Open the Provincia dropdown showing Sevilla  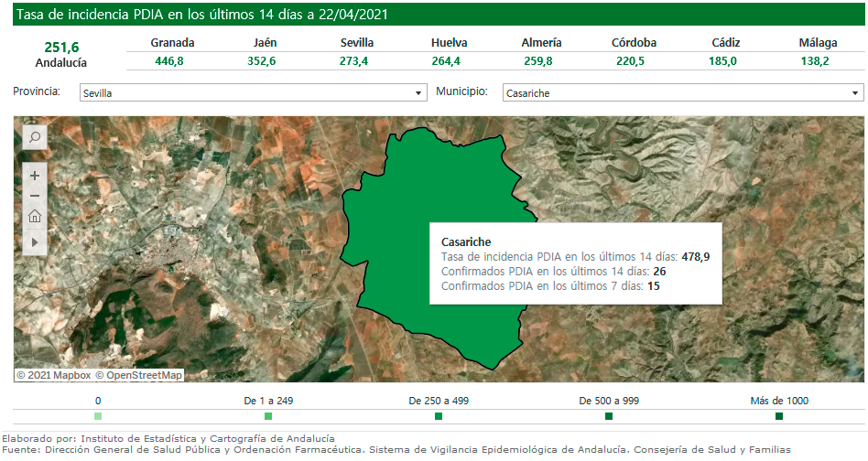(253, 93)
